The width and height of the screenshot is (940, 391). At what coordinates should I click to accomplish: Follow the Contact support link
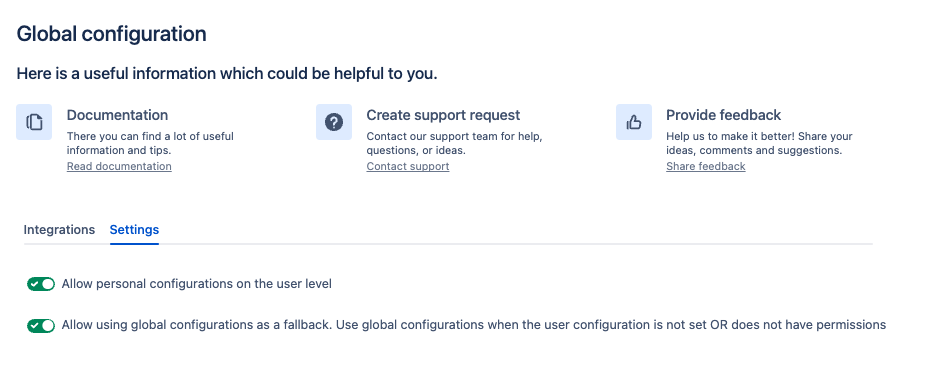pyautogui.click(x=408, y=166)
